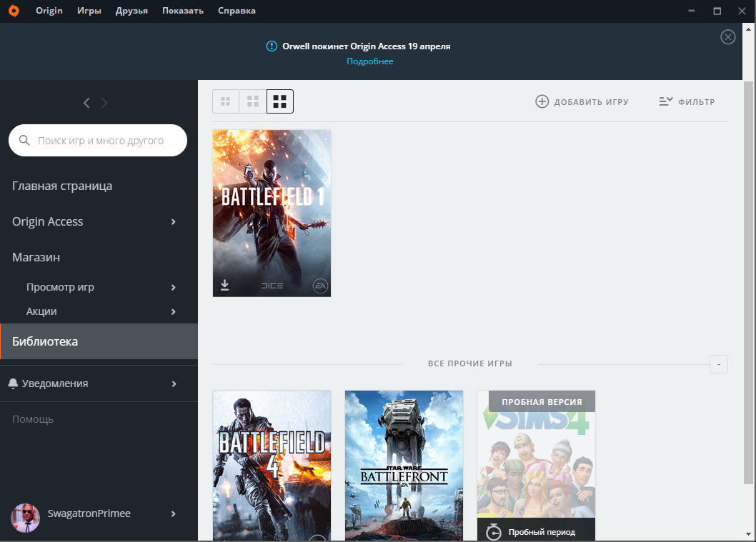The image size is (756, 542).
Task: Open the Помощь link
Action: pyautogui.click(x=33, y=419)
